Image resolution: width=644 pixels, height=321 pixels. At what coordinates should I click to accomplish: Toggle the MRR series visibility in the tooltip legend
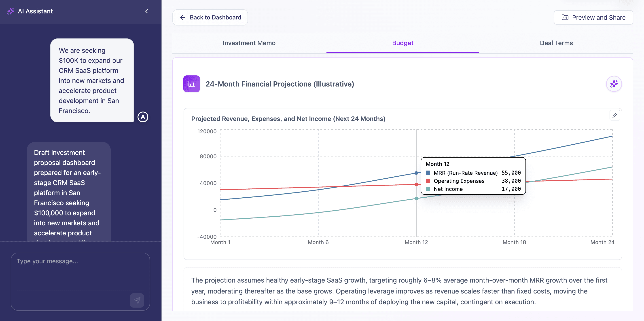pyautogui.click(x=428, y=173)
